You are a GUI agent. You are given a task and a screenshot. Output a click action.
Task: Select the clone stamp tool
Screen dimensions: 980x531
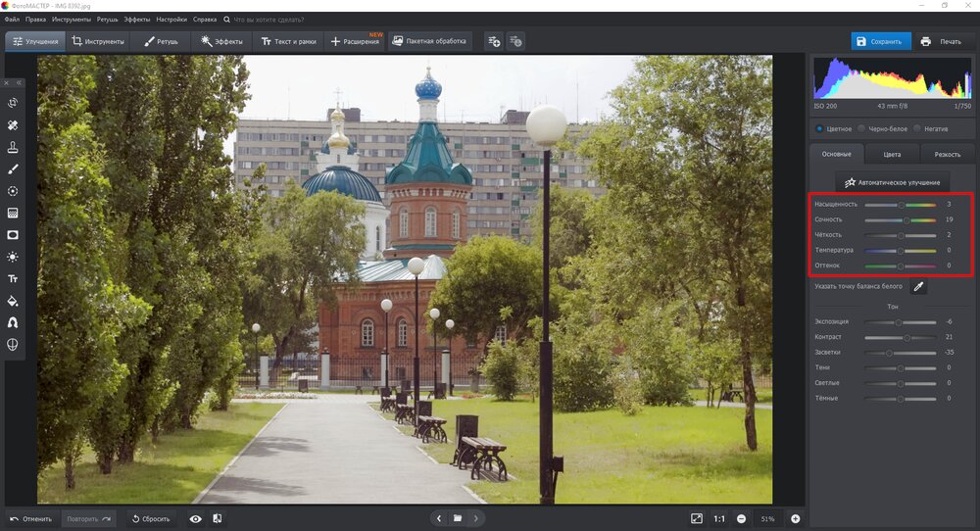[13, 147]
